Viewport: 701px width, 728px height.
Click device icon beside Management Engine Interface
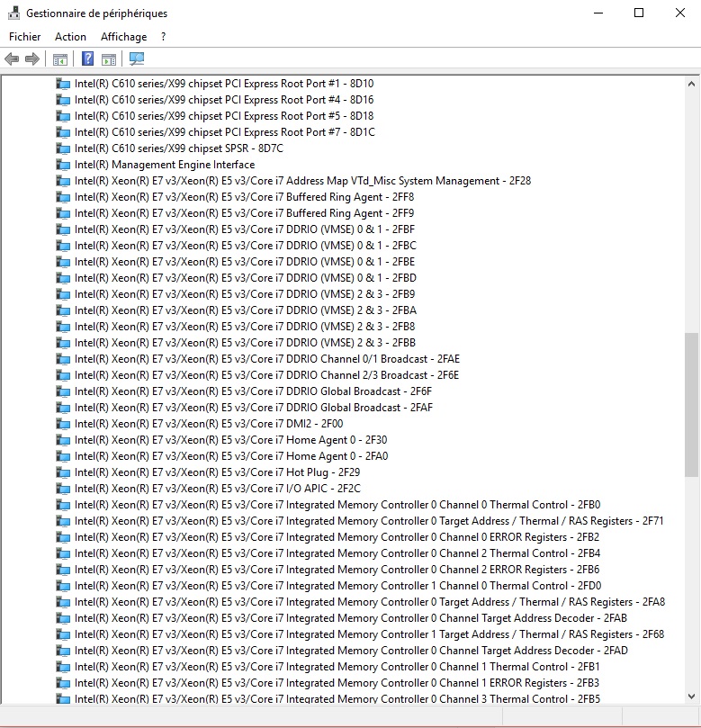pos(63,165)
